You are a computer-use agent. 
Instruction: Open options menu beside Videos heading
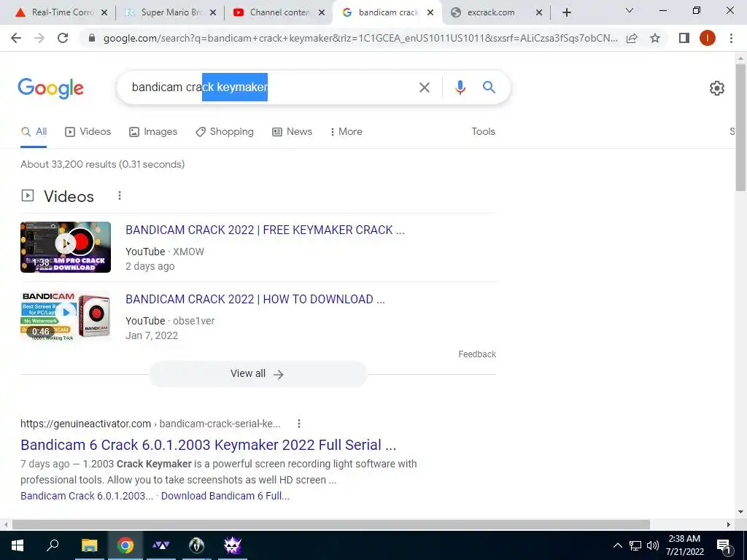[x=120, y=195]
